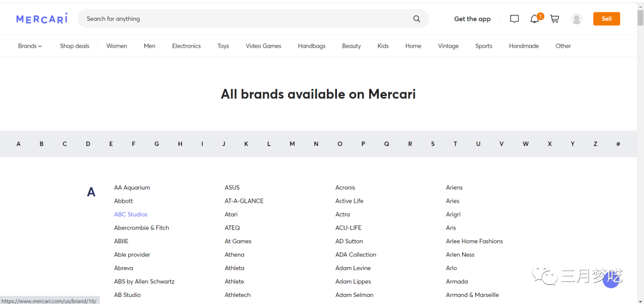Screen dimensions: 644x304
Task: Expand the Brands dropdown menu
Action: point(30,46)
